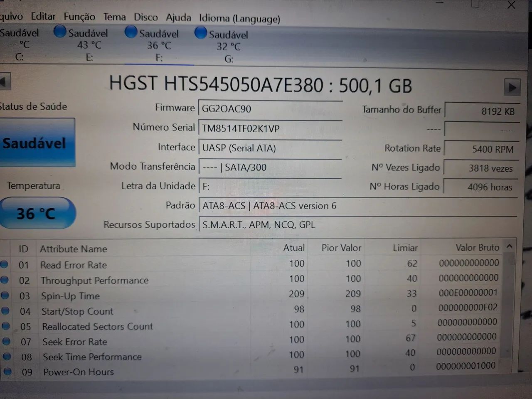Open the Idioma (Language) menu
The image size is (532, 399).
click(239, 19)
